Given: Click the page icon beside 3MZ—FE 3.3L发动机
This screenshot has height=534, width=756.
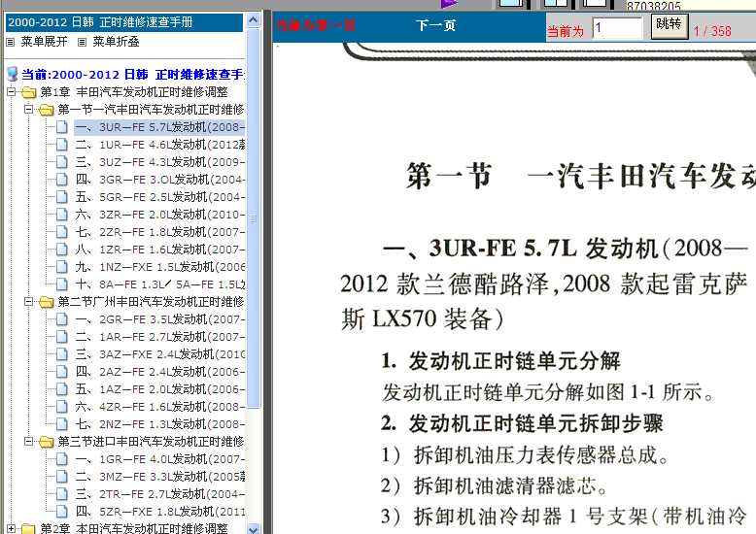Looking at the screenshot, I should (62, 477).
